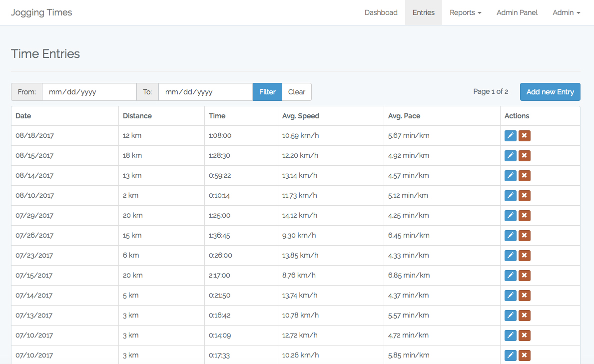Delete the 07/14/2017 entry

tap(524, 296)
